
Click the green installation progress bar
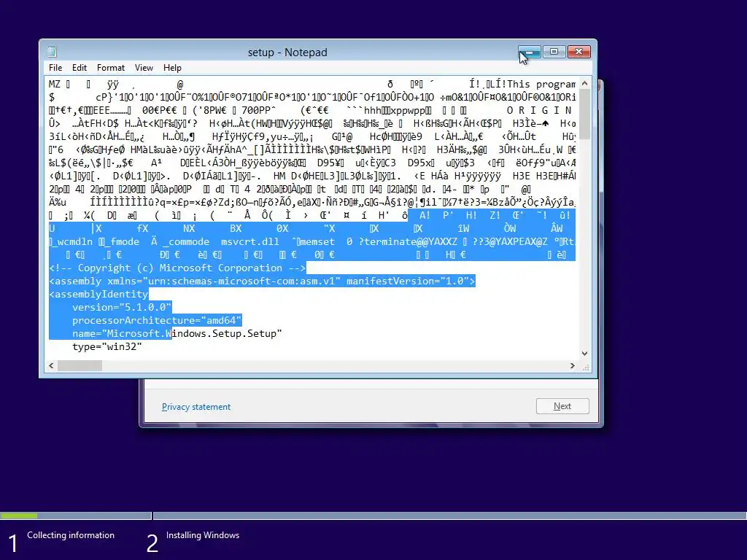pyautogui.click(x=19, y=516)
